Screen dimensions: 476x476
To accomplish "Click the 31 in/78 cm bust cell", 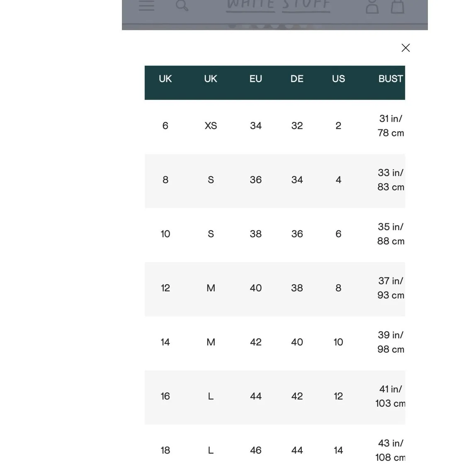I will tap(390, 126).
